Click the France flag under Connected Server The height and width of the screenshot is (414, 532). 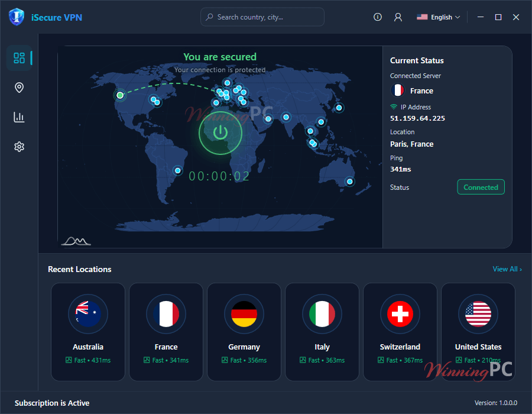click(397, 90)
